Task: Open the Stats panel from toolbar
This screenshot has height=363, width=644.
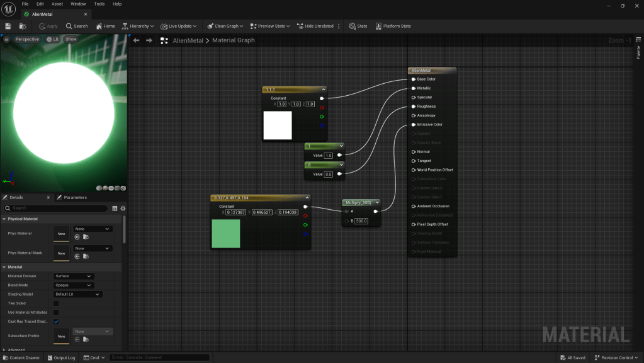Action: pyautogui.click(x=358, y=26)
